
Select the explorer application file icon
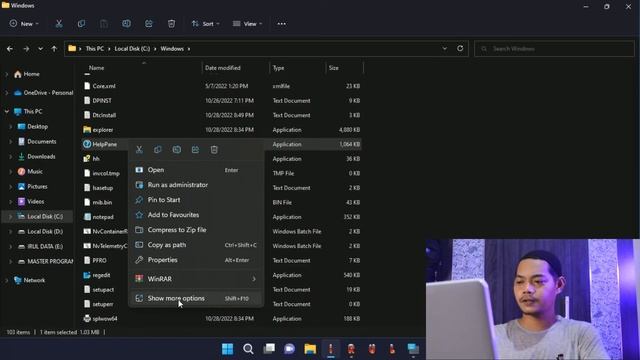pyautogui.click(x=87, y=130)
